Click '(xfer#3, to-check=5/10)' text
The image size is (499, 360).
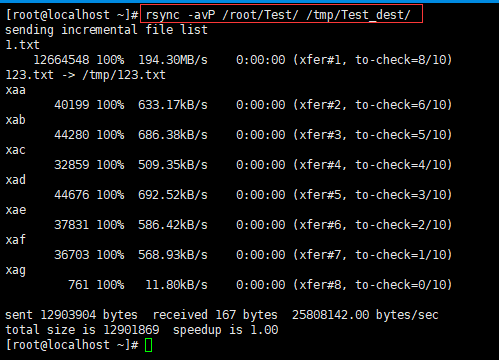[373, 135]
